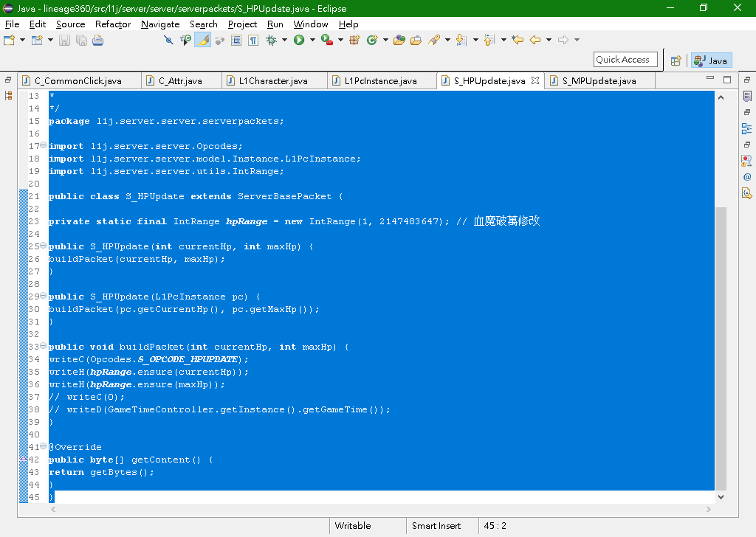Click the Quick Access field

(625, 60)
